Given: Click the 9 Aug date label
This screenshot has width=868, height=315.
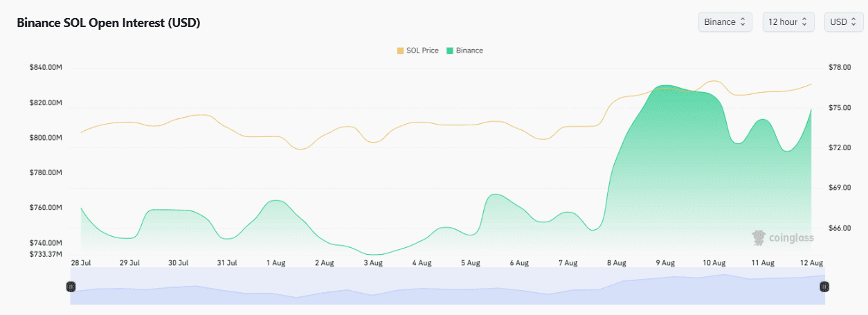Looking at the screenshot, I should tap(665, 263).
